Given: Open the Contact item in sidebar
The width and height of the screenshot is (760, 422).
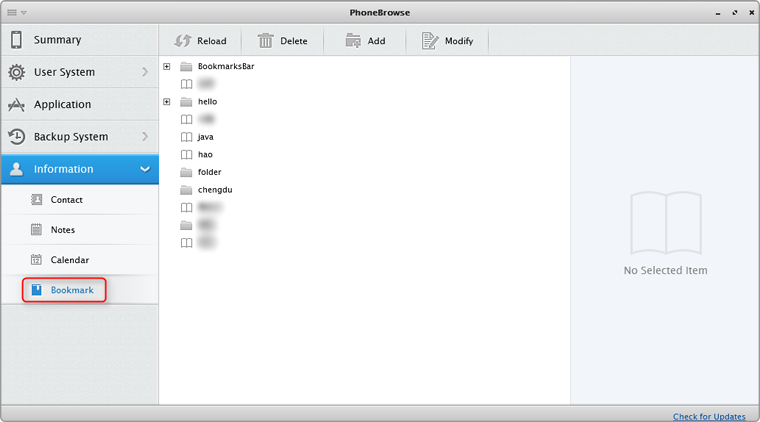Looking at the screenshot, I should pyautogui.click(x=66, y=200).
